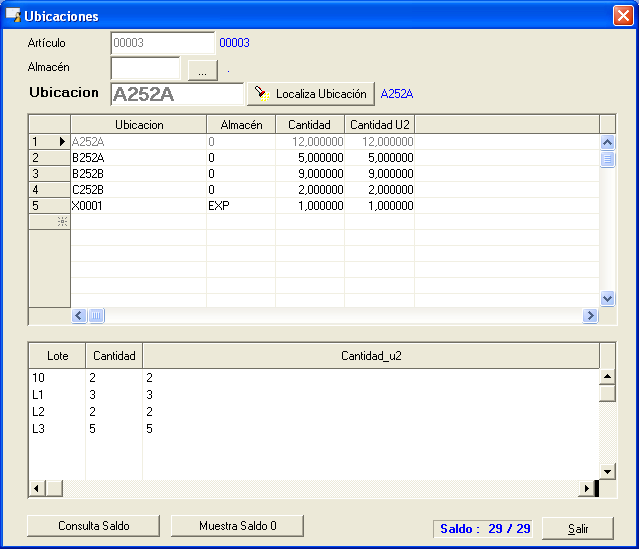Click lote list horizontal scrollbar thumb
This screenshot has height=549, width=639.
pyautogui.click(x=54, y=488)
